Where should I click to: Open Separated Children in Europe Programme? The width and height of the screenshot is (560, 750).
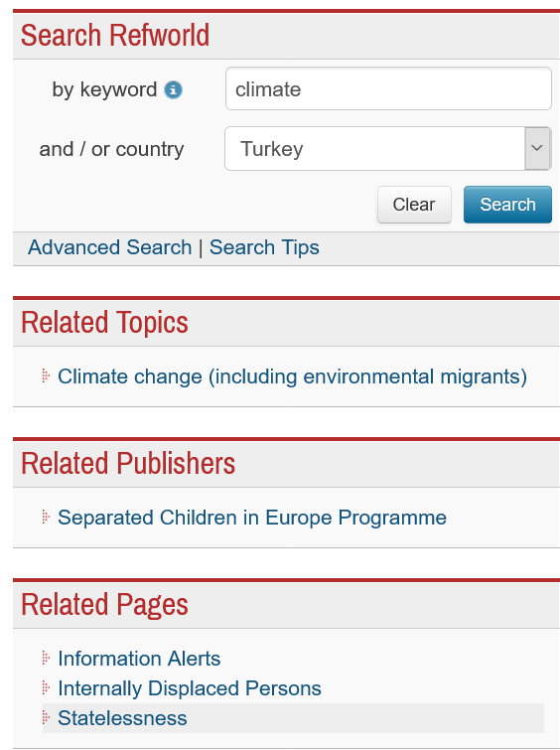click(252, 518)
